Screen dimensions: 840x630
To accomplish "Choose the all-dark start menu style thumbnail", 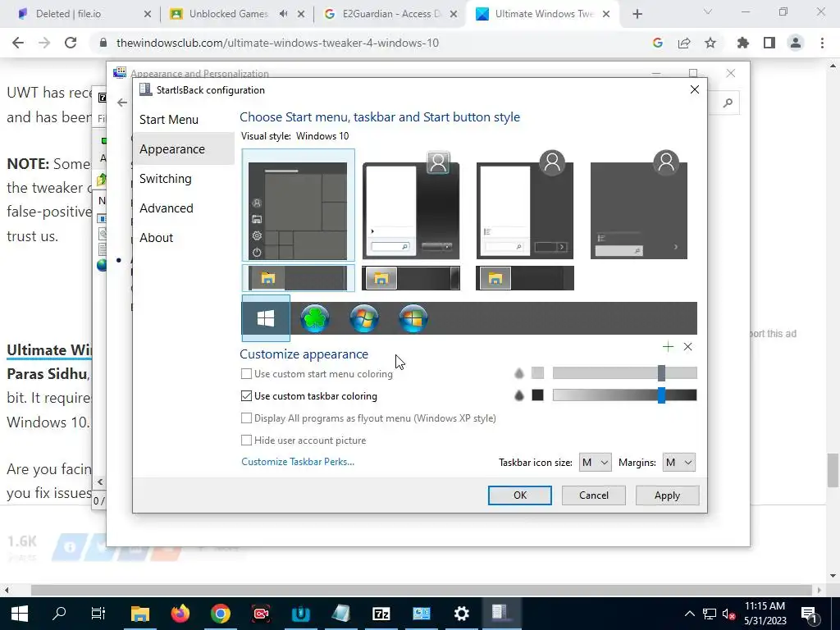I will (x=638, y=206).
